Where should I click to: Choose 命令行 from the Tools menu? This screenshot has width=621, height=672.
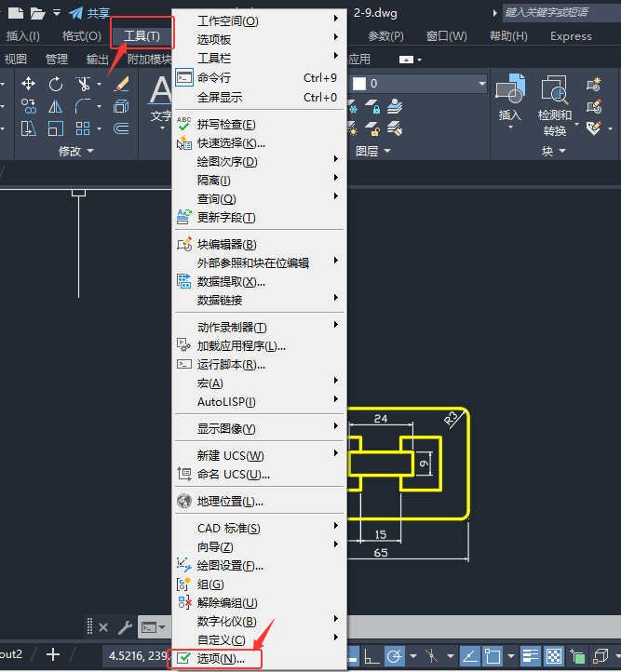point(259,77)
